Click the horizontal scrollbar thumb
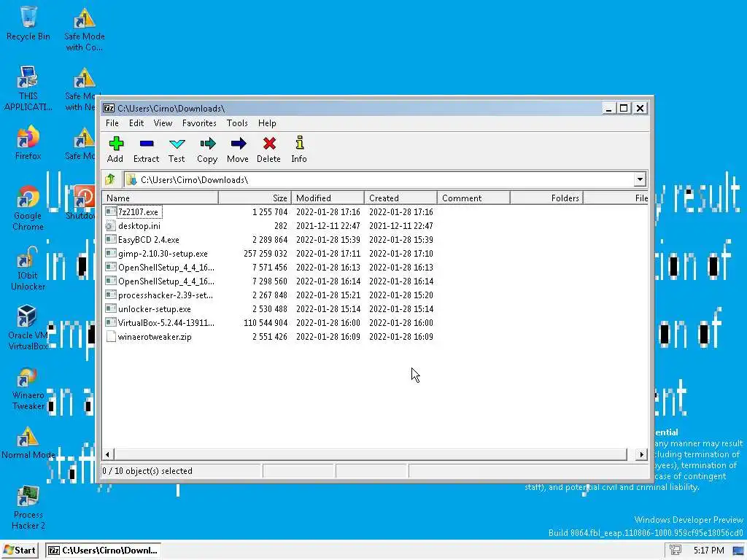The height and width of the screenshot is (560, 747). coord(371,454)
